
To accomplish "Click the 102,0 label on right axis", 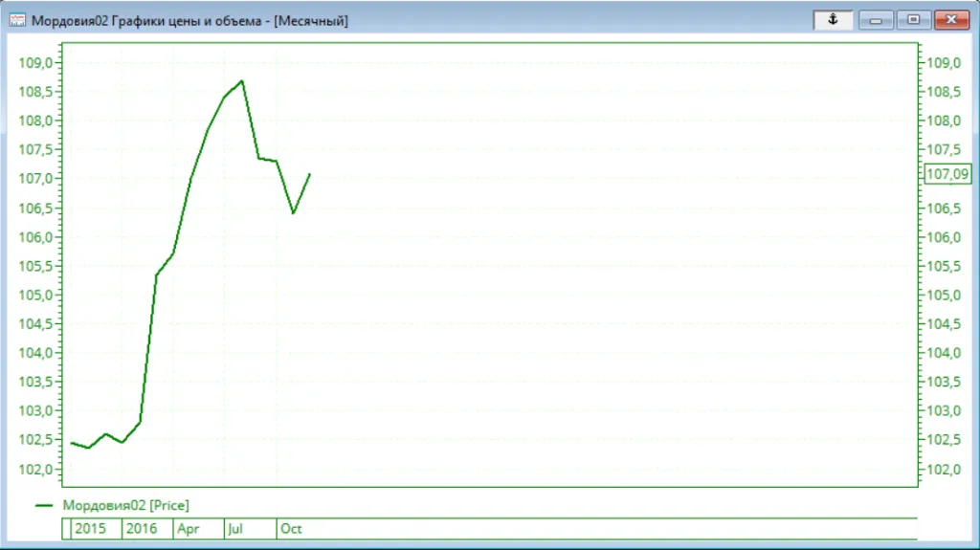I will coord(942,469).
